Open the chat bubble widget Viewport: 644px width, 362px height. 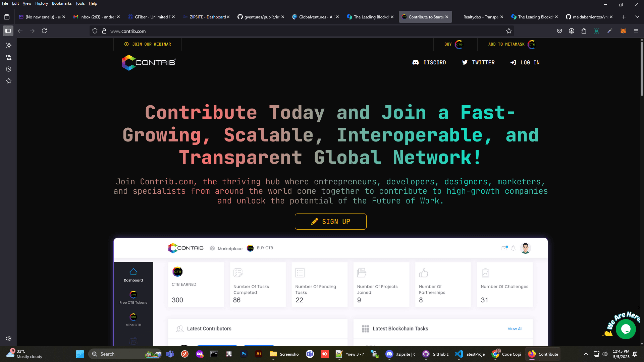(626, 329)
